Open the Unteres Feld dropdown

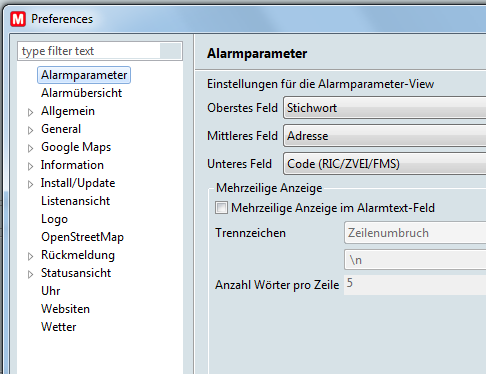(385, 164)
